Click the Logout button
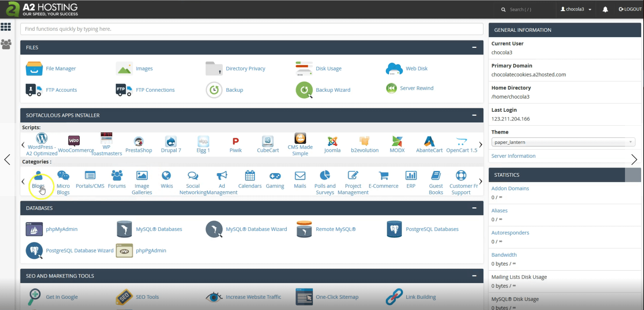The image size is (644, 310). [630, 9]
